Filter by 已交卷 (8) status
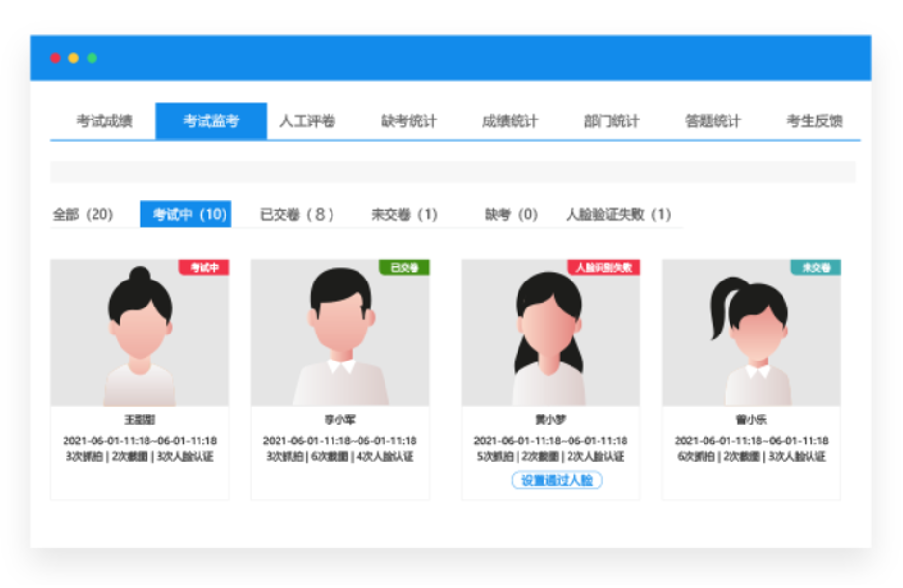This screenshot has height=588, width=903. pyautogui.click(x=297, y=214)
